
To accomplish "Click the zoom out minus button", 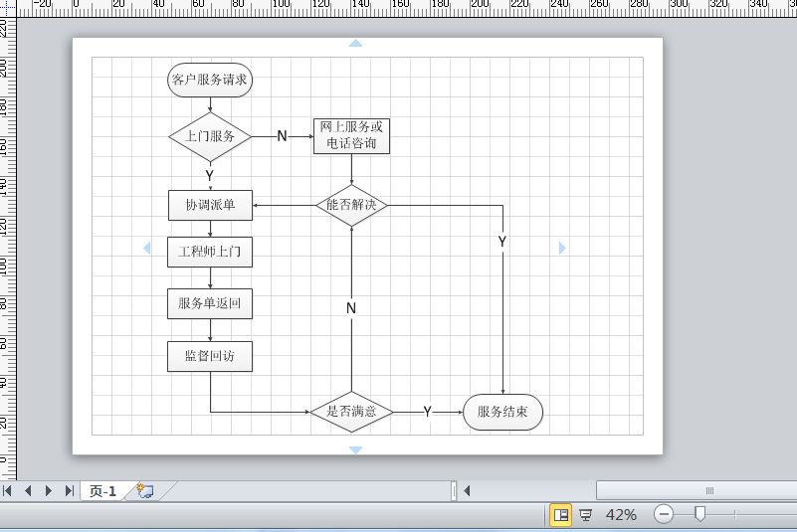I will tap(664, 514).
